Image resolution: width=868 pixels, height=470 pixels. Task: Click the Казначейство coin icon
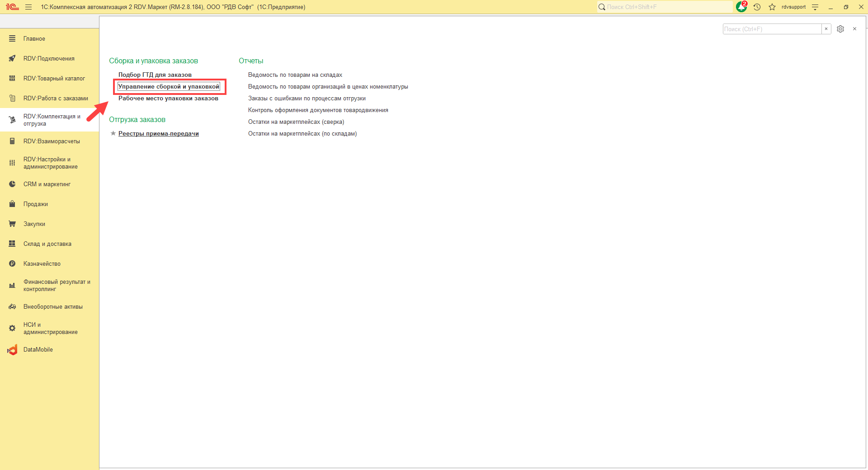[x=12, y=264]
